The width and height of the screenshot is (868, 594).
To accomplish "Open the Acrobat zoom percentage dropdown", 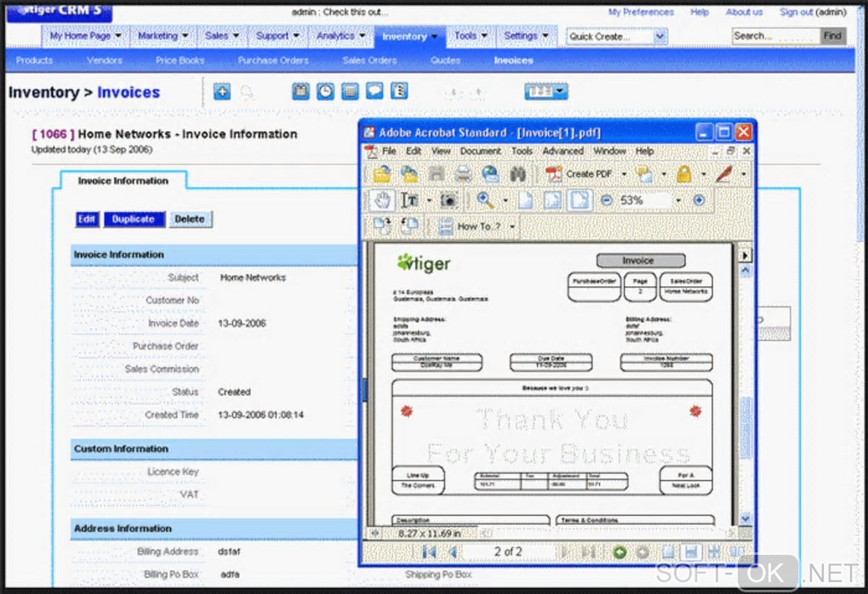I will coord(679,200).
